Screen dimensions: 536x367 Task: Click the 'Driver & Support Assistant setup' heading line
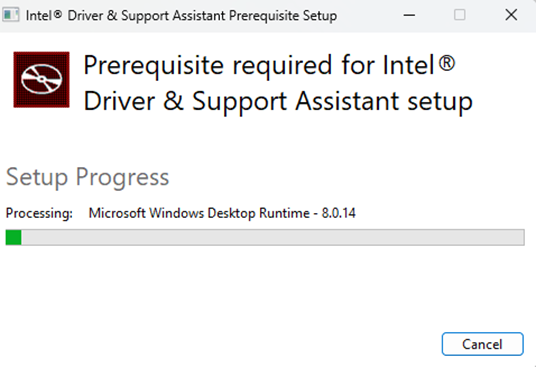pyautogui.click(x=278, y=101)
